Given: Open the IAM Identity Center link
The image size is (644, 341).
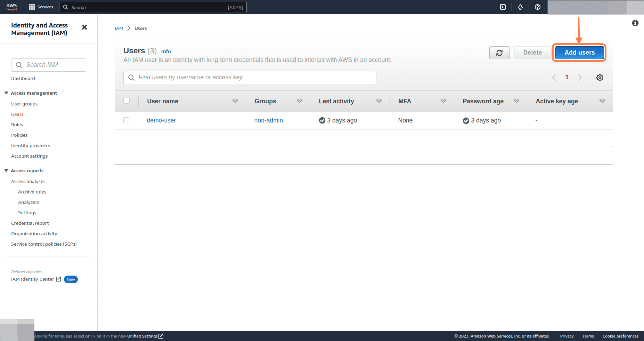Looking at the screenshot, I should click(x=33, y=279).
